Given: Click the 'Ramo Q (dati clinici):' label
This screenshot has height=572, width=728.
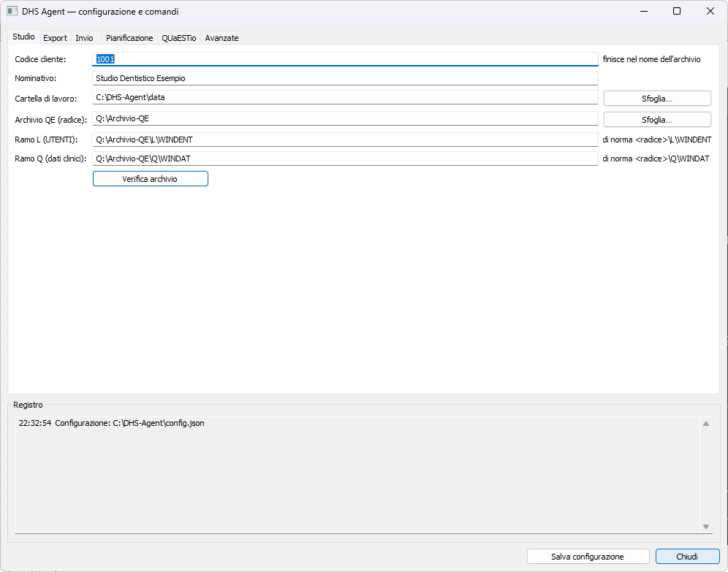Looking at the screenshot, I should 50,159.
